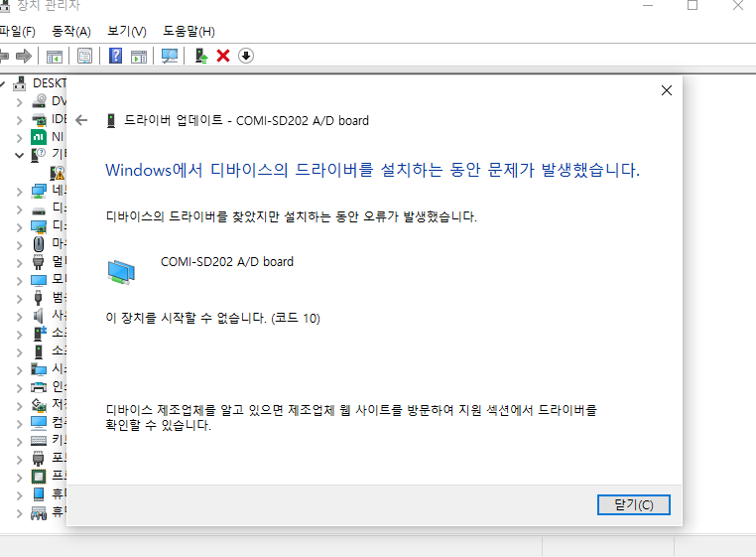Select the DESKT computer root node

point(40,83)
